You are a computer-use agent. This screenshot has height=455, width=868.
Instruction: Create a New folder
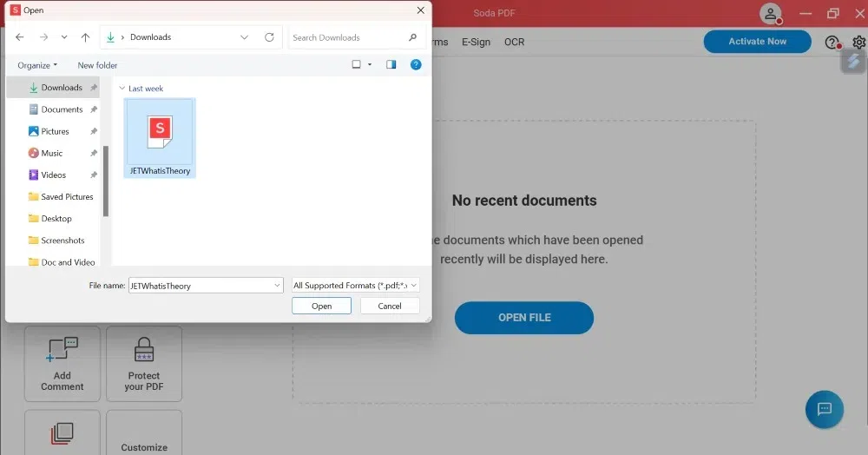coord(97,65)
